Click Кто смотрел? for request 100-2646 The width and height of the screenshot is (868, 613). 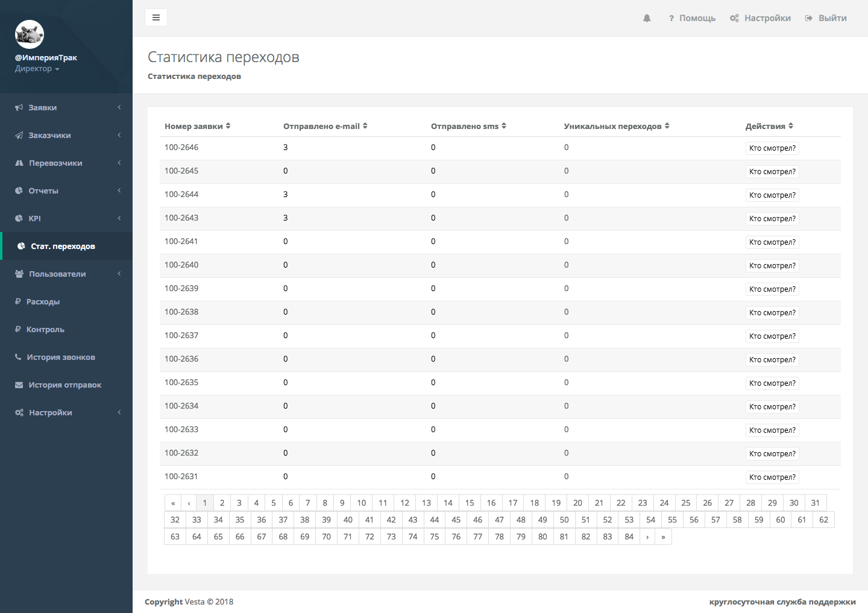(x=772, y=148)
